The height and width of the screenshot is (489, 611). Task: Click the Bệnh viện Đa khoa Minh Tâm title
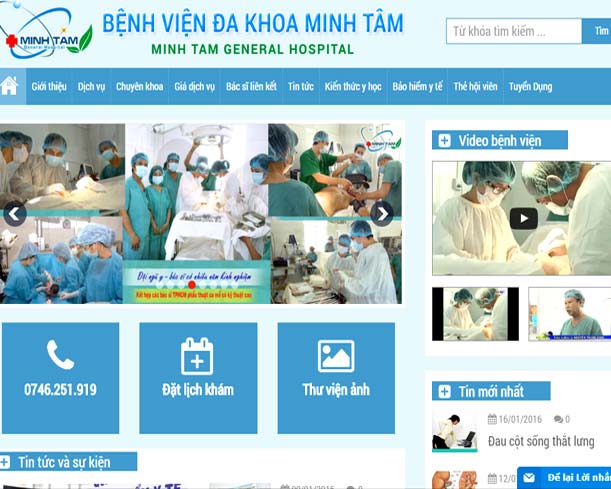(x=253, y=23)
